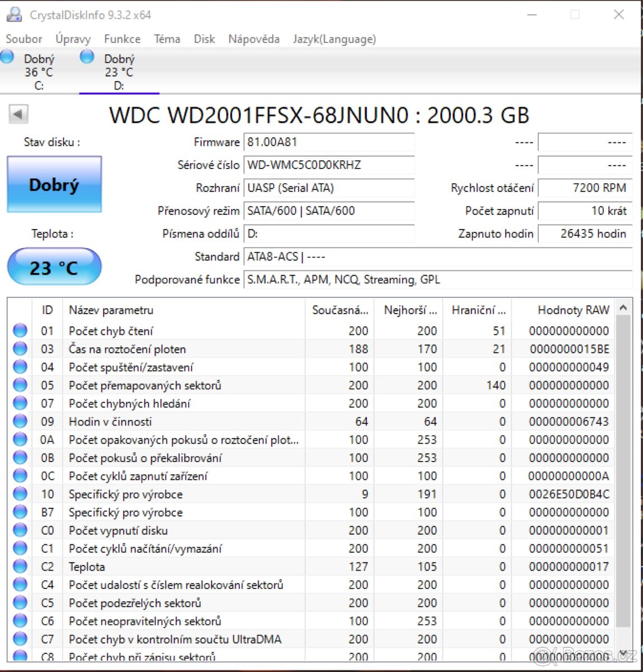Click the previous disk arrow button
Image resolution: width=643 pixels, height=672 pixels.
[x=18, y=114]
